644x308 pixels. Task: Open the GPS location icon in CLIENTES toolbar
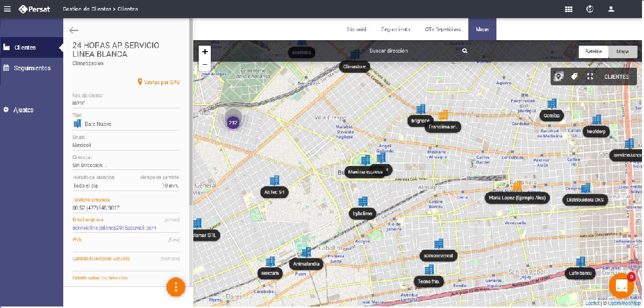(559, 76)
